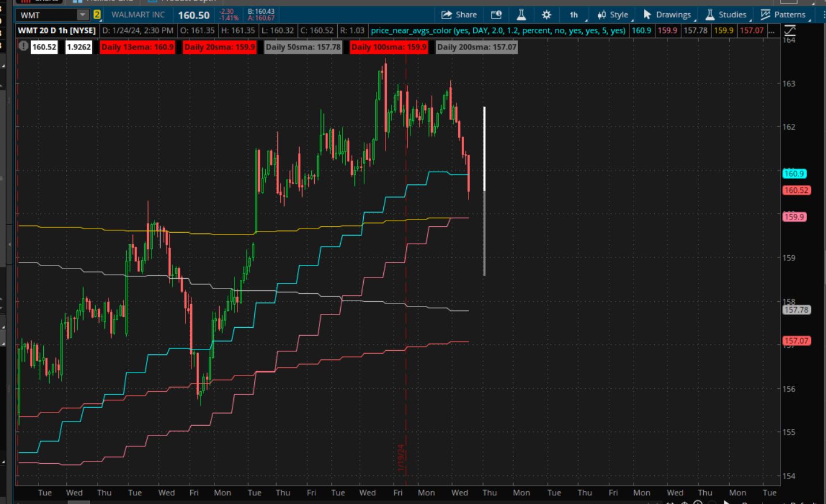
Task: Click the Daily 13ema: 160.9 label
Action: click(137, 47)
